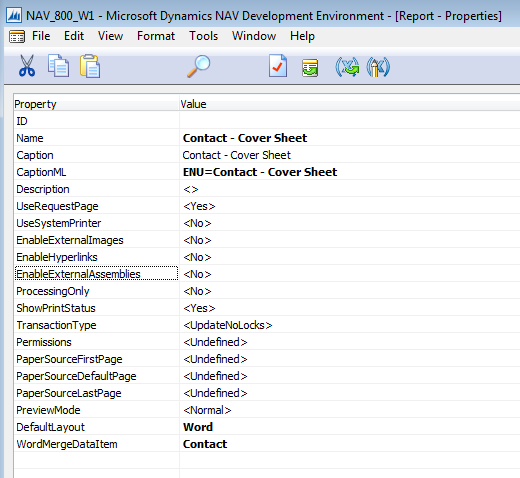Open the Window menu
The image size is (520, 478).
point(254,36)
